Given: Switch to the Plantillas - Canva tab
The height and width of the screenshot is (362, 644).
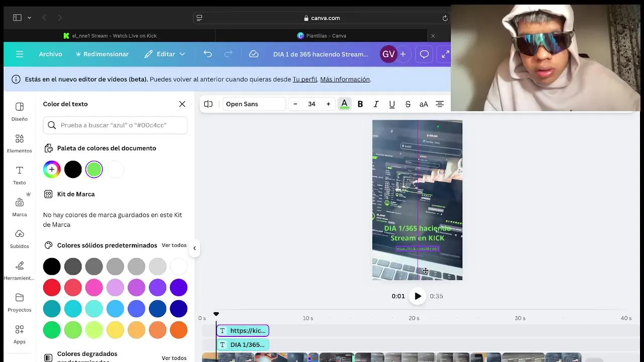Looking at the screenshot, I should click(x=322, y=36).
